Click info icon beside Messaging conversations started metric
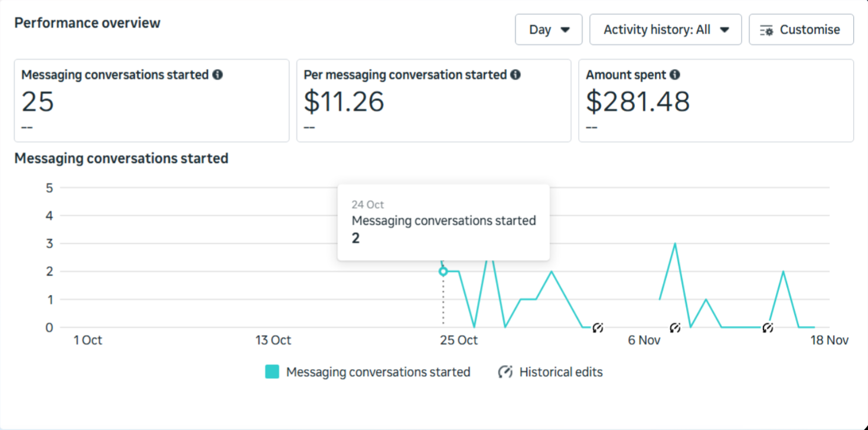This screenshot has width=868, height=430. (218, 75)
